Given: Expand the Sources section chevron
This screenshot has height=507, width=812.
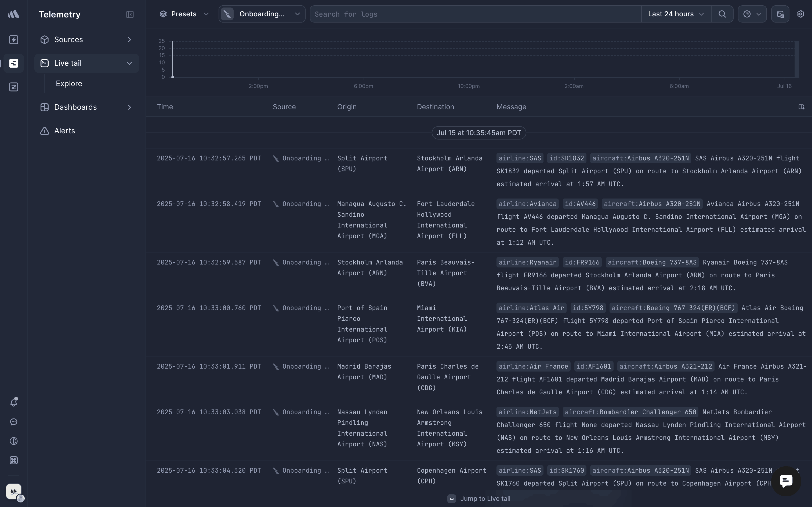Looking at the screenshot, I should (129, 39).
